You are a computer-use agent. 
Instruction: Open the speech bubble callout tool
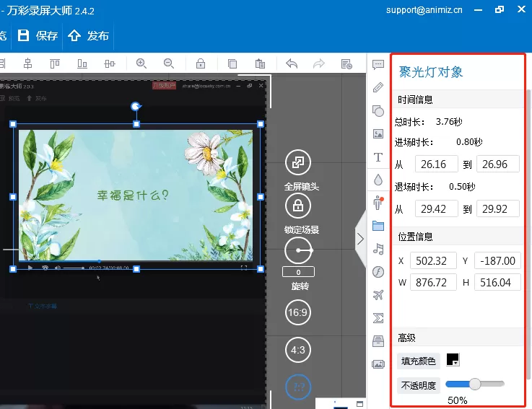point(378,64)
